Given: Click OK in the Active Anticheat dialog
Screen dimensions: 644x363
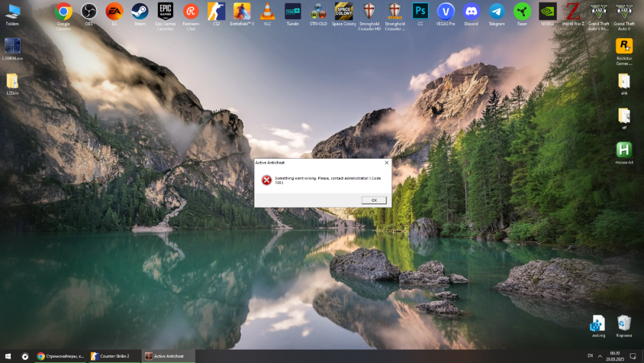Looking at the screenshot, I should point(374,201).
